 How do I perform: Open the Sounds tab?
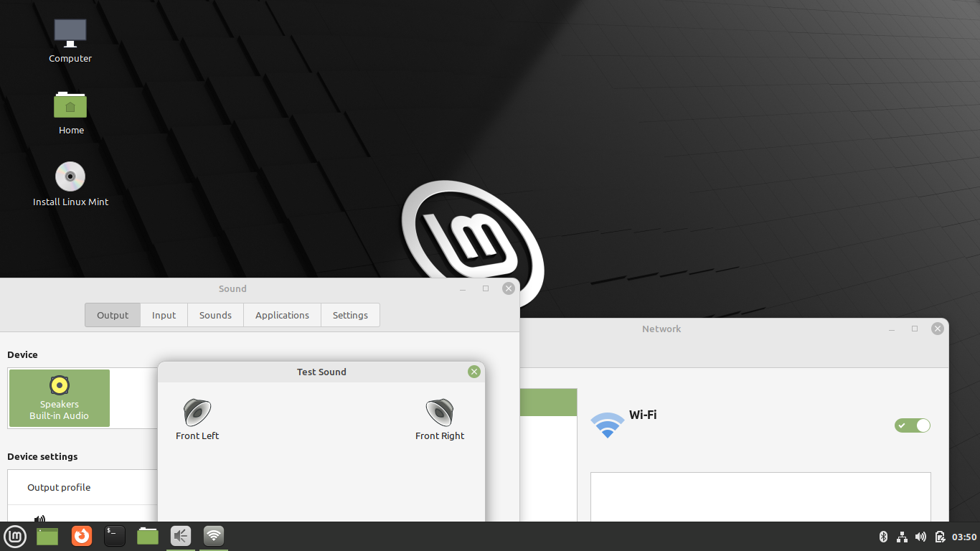pyautogui.click(x=215, y=315)
